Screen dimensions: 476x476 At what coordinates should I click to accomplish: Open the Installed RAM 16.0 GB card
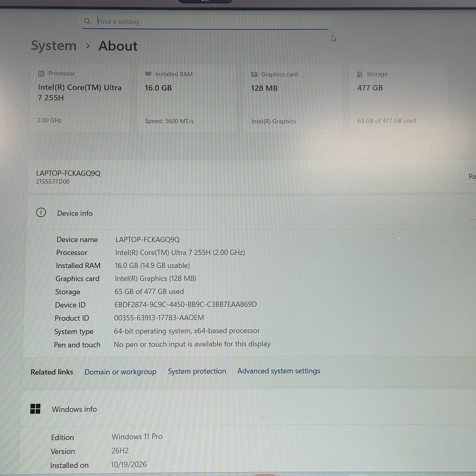tap(186, 98)
